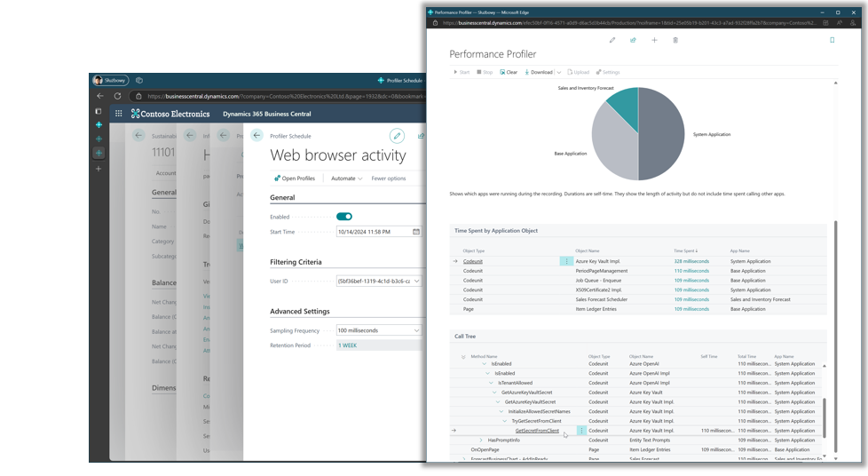Click the browser back arrow in left window
868x476 pixels.
(x=100, y=96)
